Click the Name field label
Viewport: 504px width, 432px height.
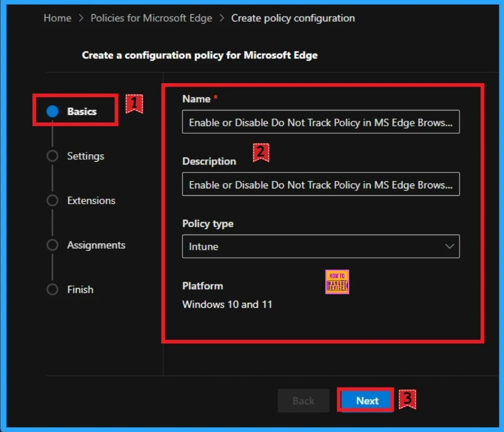(196, 99)
